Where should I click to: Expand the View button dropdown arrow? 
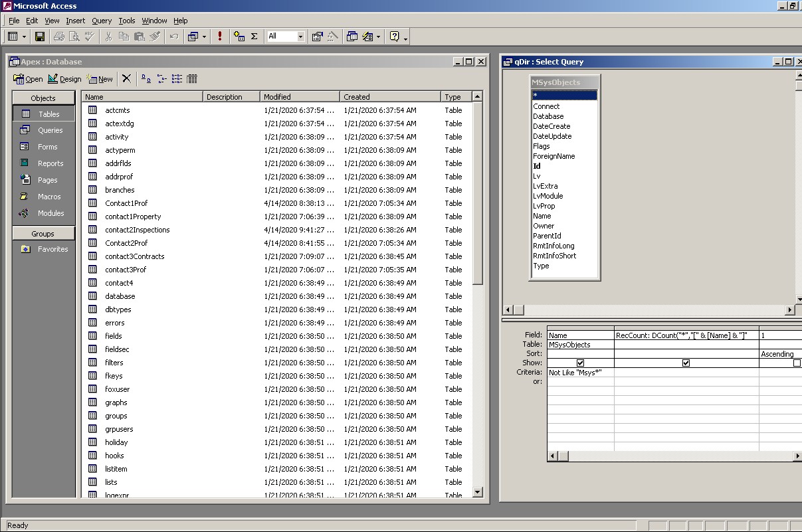(25, 37)
